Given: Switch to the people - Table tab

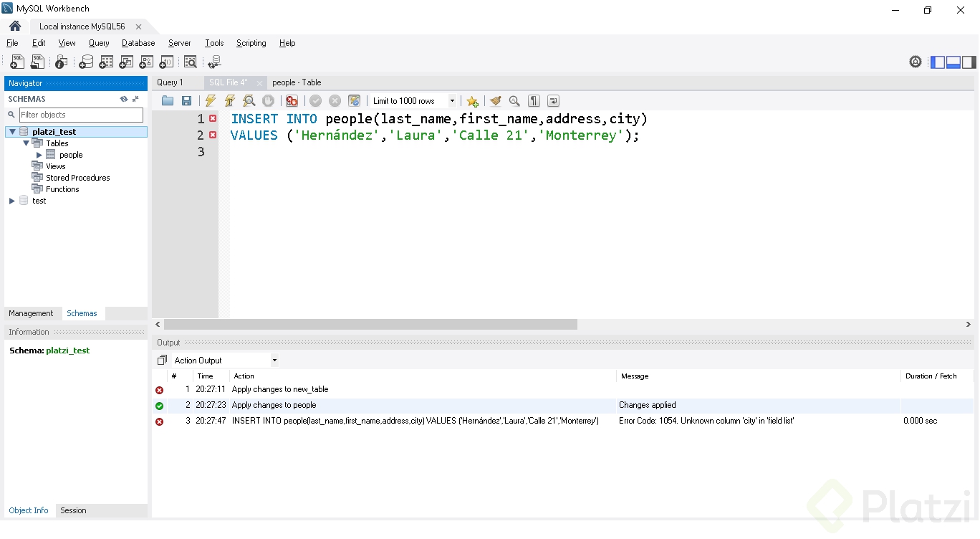Looking at the screenshot, I should tap(297, 82).
